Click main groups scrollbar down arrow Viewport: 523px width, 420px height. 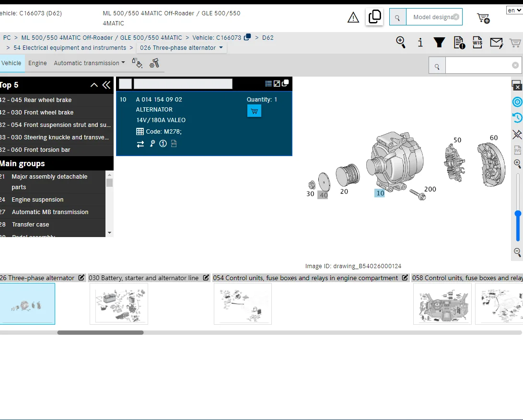pyautogui.click(x=109, y=233)
